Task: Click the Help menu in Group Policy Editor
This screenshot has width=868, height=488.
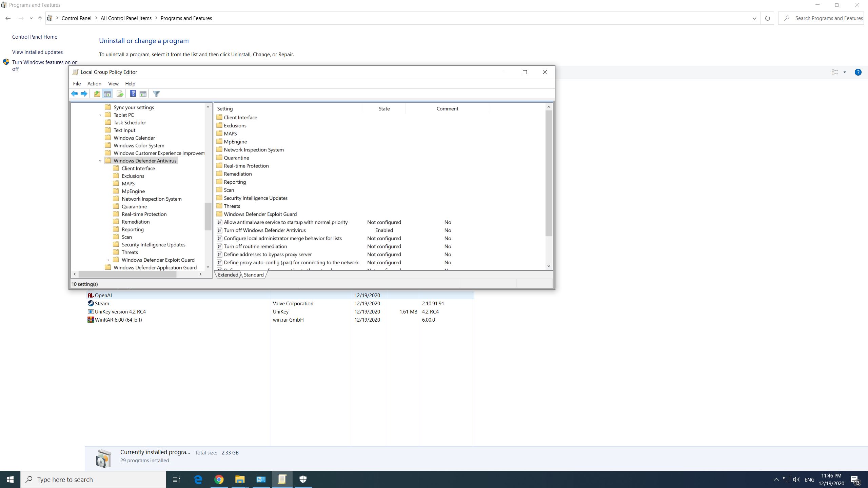Action: tap(130, 83)
